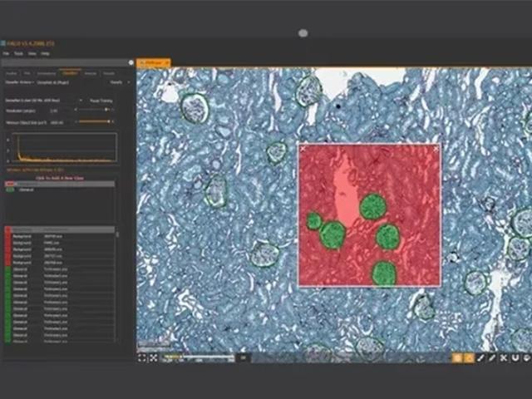
Task: Select the first Background row in the annotation list
Action: click(60, 236)
